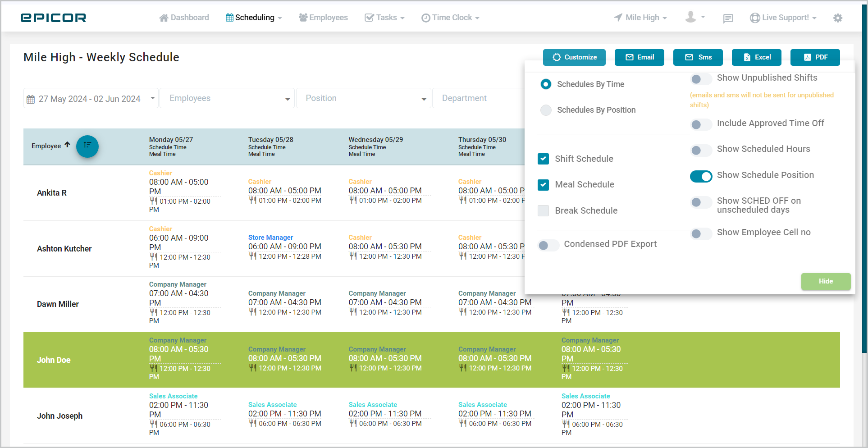Open the Department filter dropdown
The width and height of the screenshot is (868, 448).
478,98
